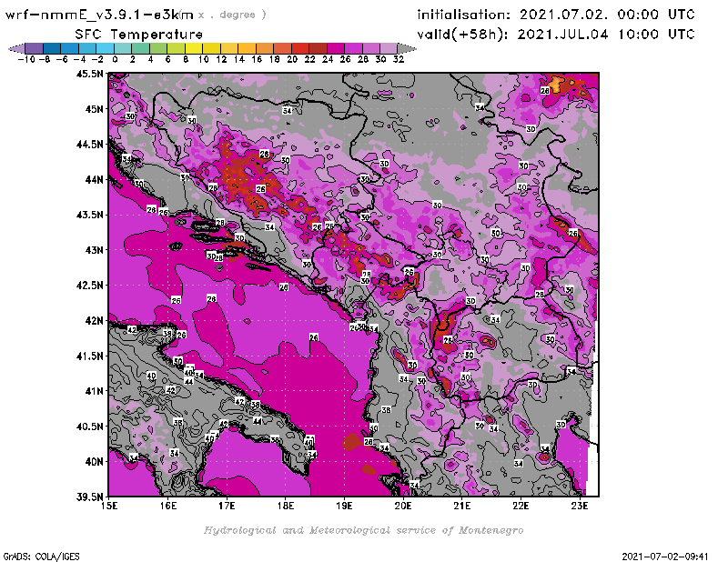The image size is (728, 562).
Task: Select the 'x . degree )' text after model name
Action: click(232, 15)
